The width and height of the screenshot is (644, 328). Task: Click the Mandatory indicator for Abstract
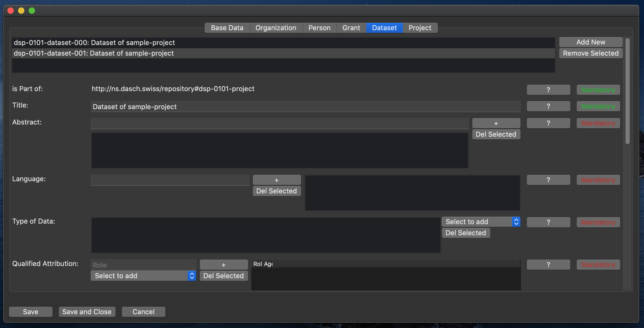click(598, 123)
